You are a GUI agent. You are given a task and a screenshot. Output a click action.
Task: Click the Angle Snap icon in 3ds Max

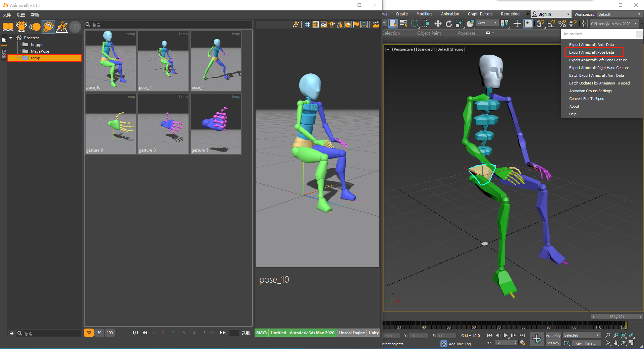(x=551, y=23)
